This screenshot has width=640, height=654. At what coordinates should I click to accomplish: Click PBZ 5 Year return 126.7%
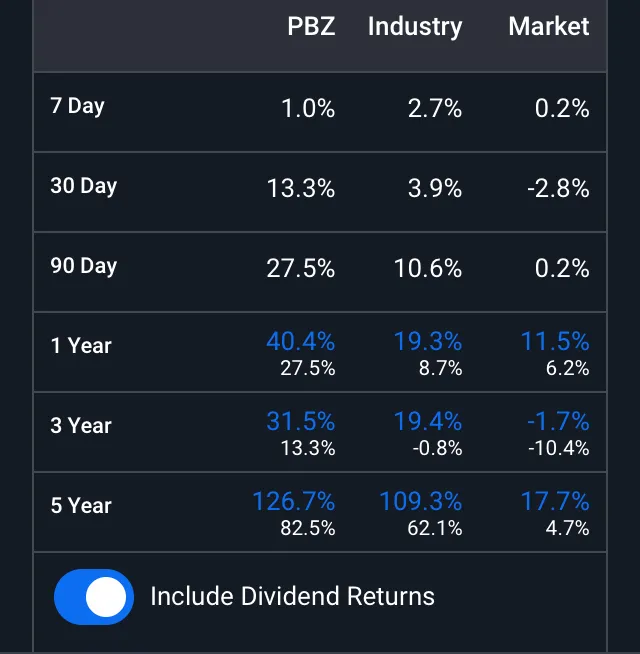pos(293,500)
